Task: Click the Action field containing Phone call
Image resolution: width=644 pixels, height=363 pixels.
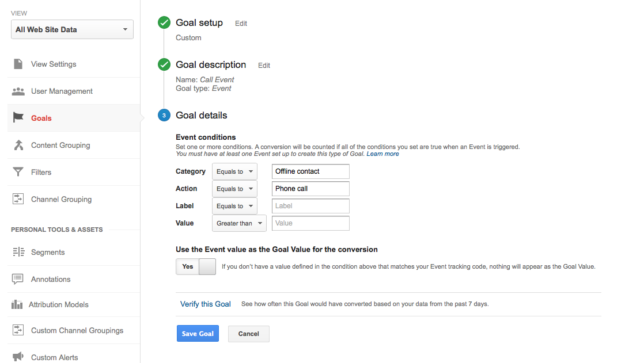Action: pyautogui.click(x=310, y=189)
